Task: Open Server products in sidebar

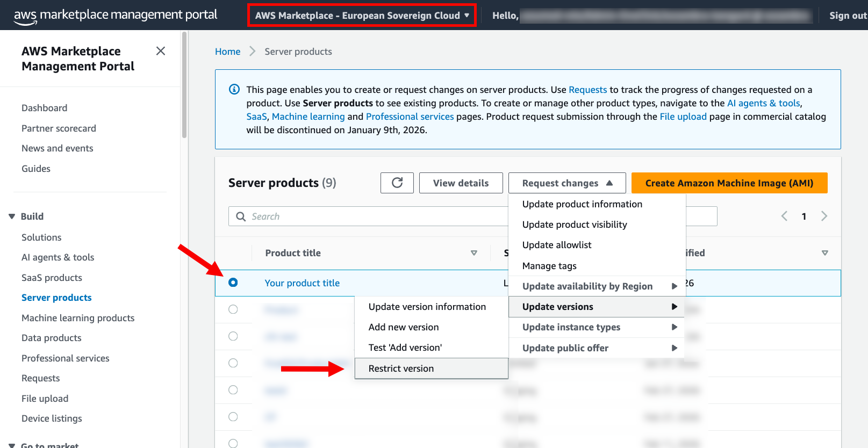Action: click(x=56, y=298)
